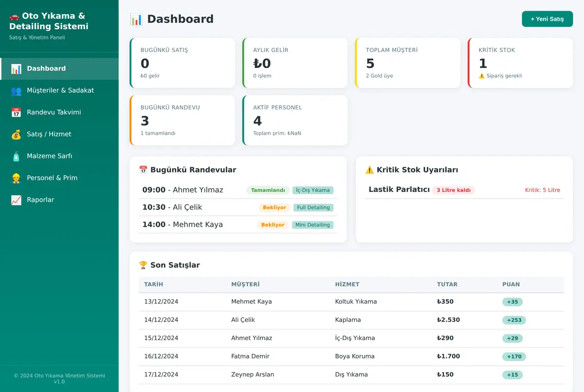Viewport: 584px width, 392px height.
Task: Click the calendar icon beside Bugünkü Randevular
Action: (x=143, y=170)
